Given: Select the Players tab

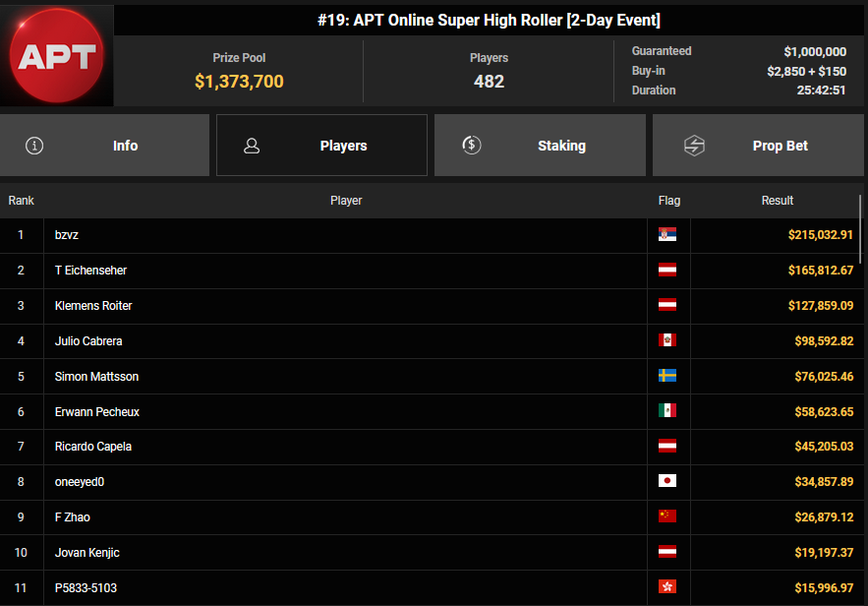Looking at the screenshot, I should pyautogui.click(x=321, y=146).
